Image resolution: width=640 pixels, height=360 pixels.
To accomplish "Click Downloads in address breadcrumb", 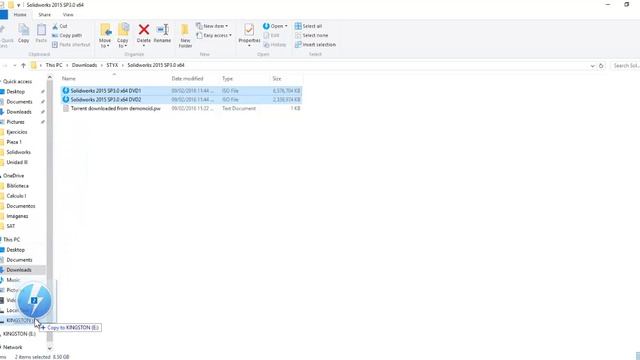I will tap(84, 65).
